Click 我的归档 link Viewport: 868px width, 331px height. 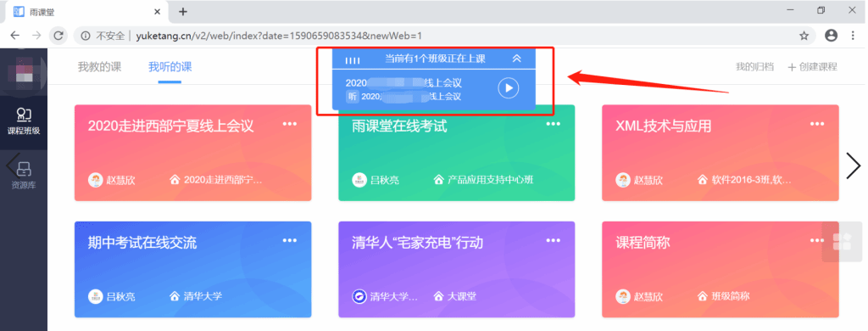[754, 67]
